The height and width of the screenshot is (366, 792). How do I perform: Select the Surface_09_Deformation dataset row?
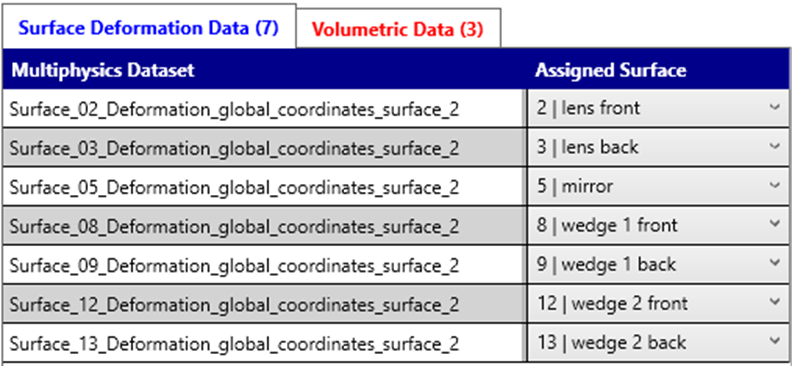coord(264,265)
